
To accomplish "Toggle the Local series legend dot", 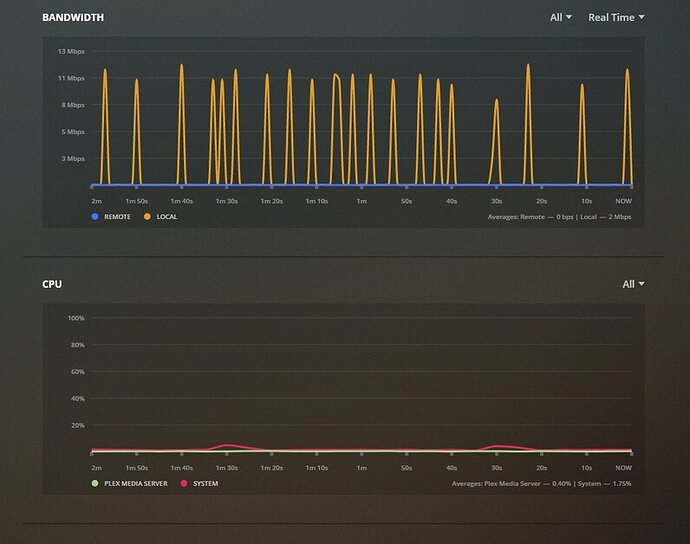I will (x=147, y=217).
